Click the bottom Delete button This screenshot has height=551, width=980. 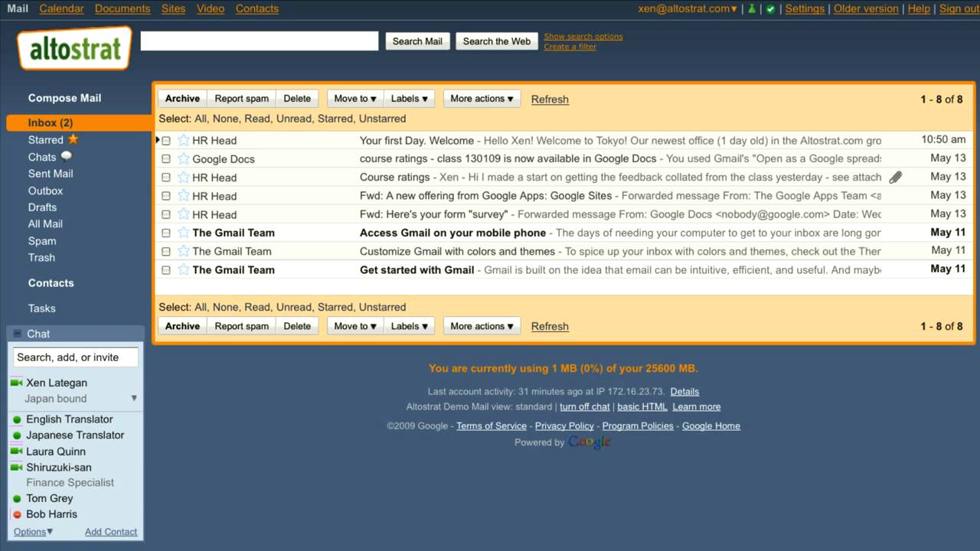(x=297, y=326)
